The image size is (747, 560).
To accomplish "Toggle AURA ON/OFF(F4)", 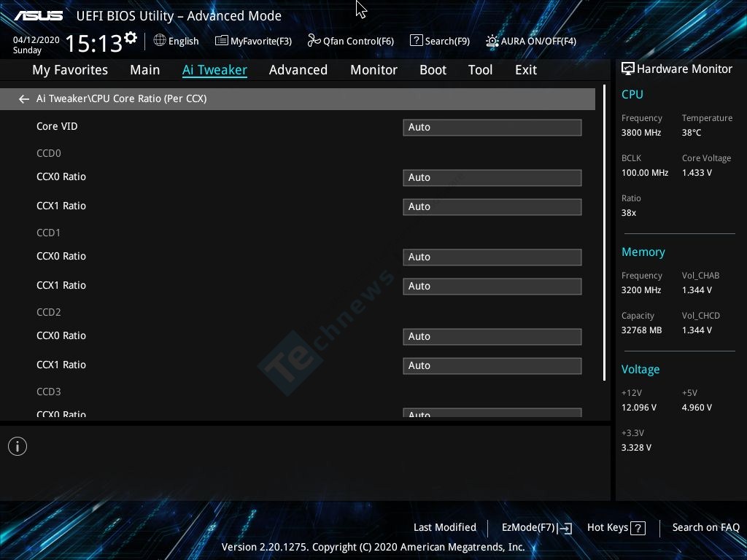I will click(531, 41).
